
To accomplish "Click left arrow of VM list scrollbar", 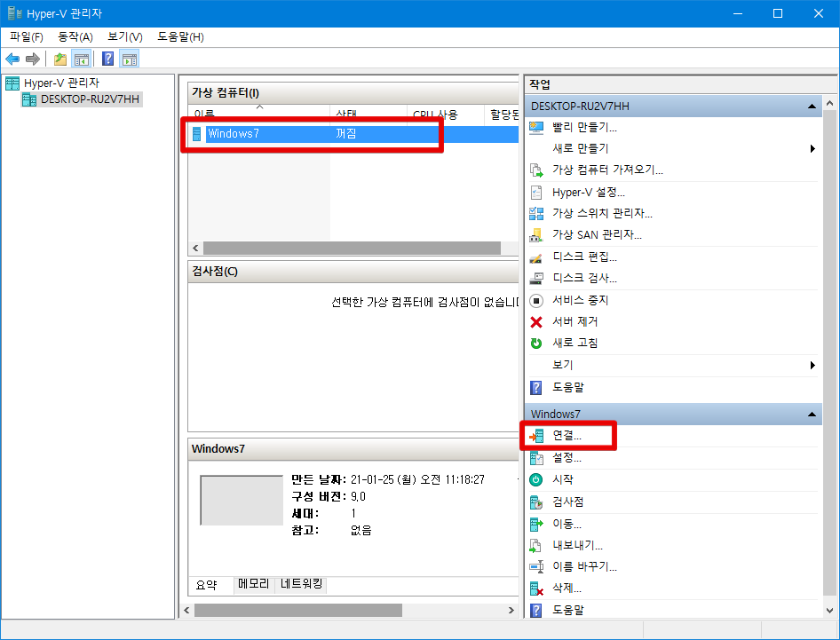I will coord(195,248).
